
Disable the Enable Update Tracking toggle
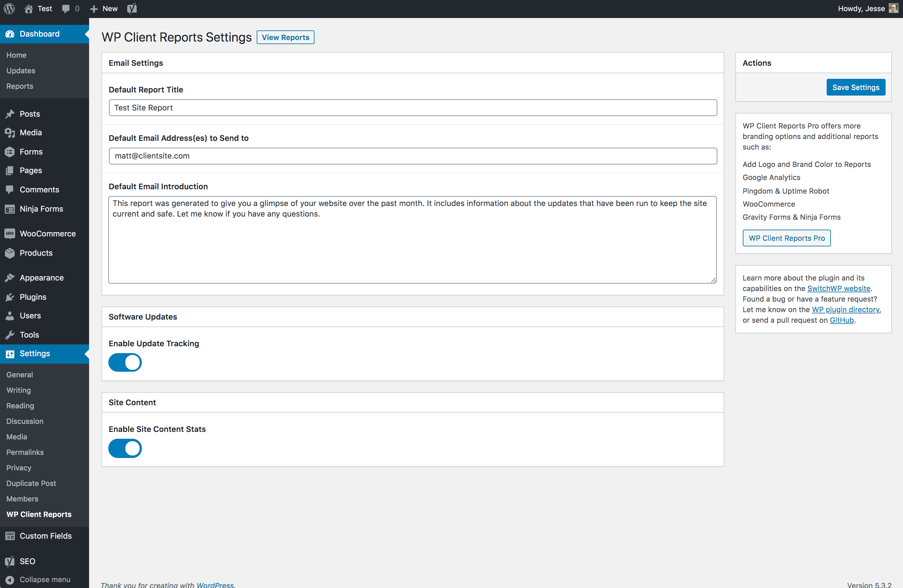click(x=125, y=362)
